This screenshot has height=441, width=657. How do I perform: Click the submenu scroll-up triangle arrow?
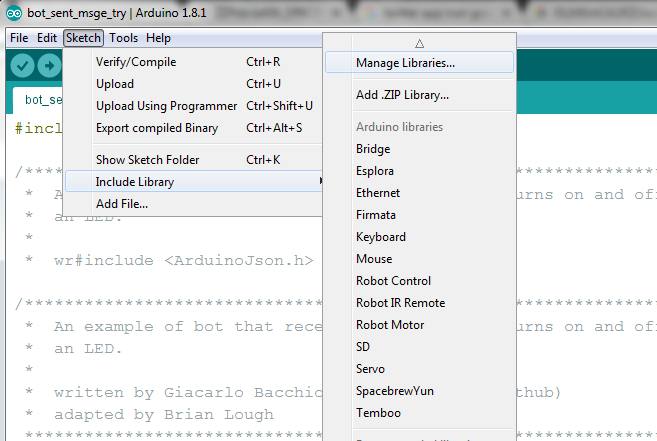click(419, 43)
